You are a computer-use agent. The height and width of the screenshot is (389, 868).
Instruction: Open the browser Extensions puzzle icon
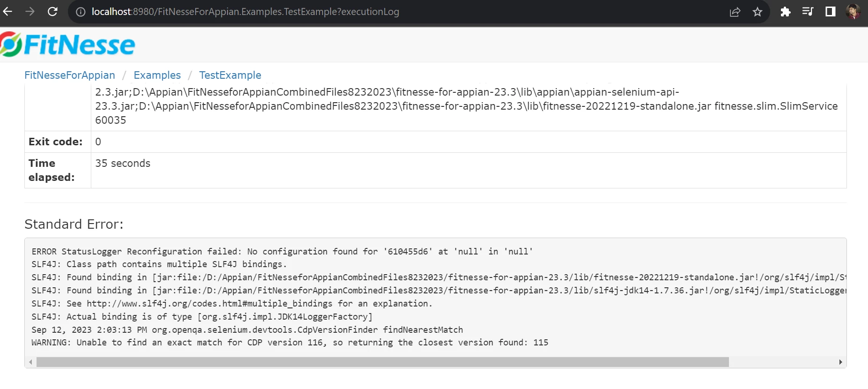pyautogui.click(x=786, y=12)
